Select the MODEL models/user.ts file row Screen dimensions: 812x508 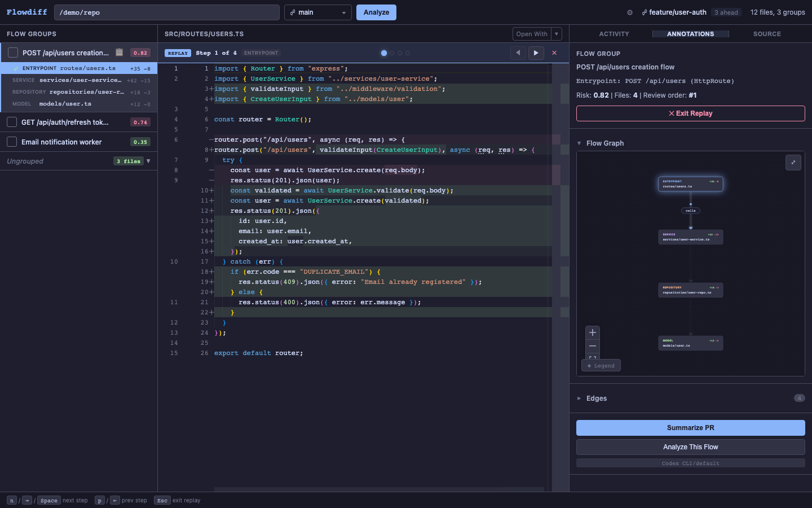point(79,104)
